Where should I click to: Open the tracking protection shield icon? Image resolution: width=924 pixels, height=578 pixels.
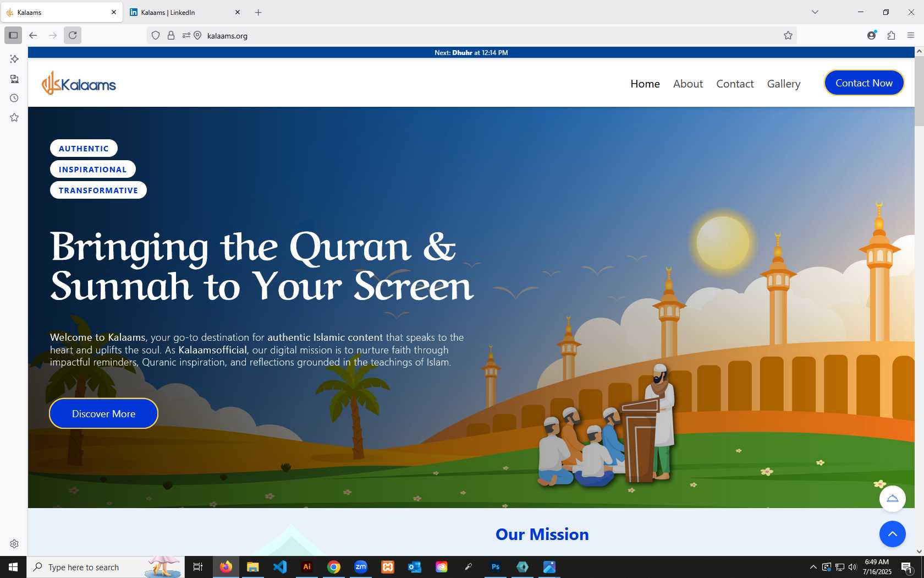point(156,35)
